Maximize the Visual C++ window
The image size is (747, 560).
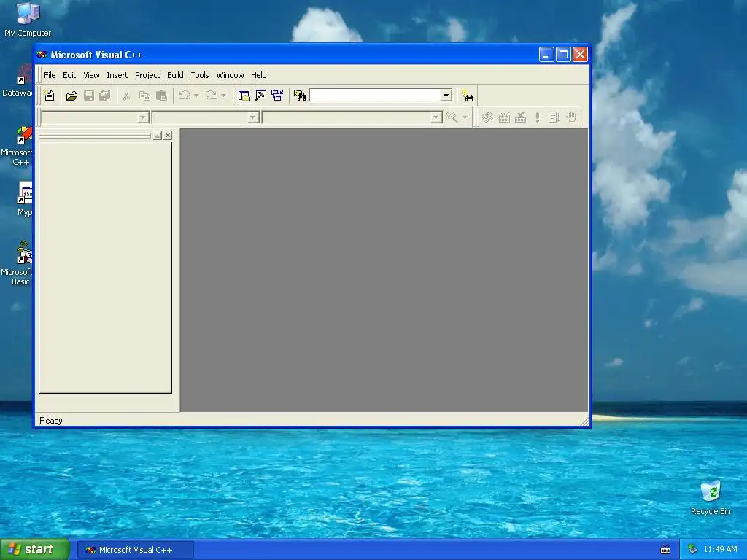(x=563, y=55)
